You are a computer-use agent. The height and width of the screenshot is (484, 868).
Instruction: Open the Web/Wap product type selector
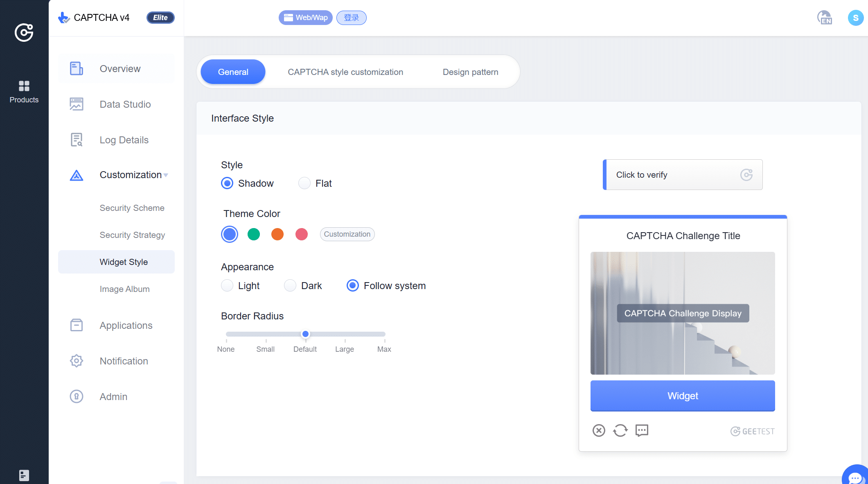tap(305, 18)
